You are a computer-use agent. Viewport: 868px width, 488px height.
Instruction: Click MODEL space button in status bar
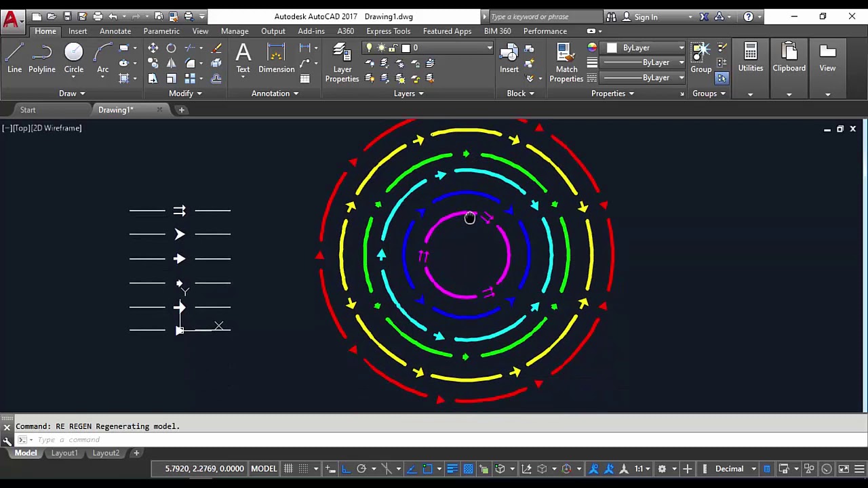tap(264, 468)
